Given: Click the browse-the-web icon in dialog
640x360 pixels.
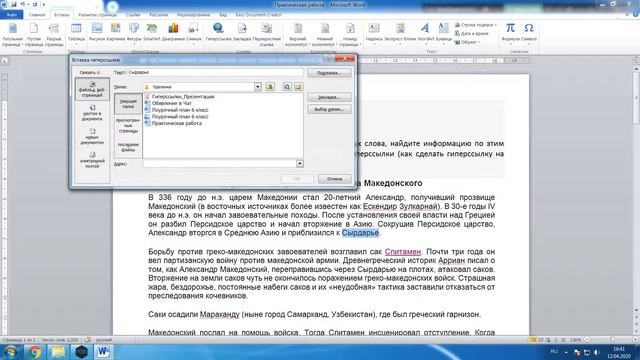Looking at the screenshot, I should coord(287,87).
